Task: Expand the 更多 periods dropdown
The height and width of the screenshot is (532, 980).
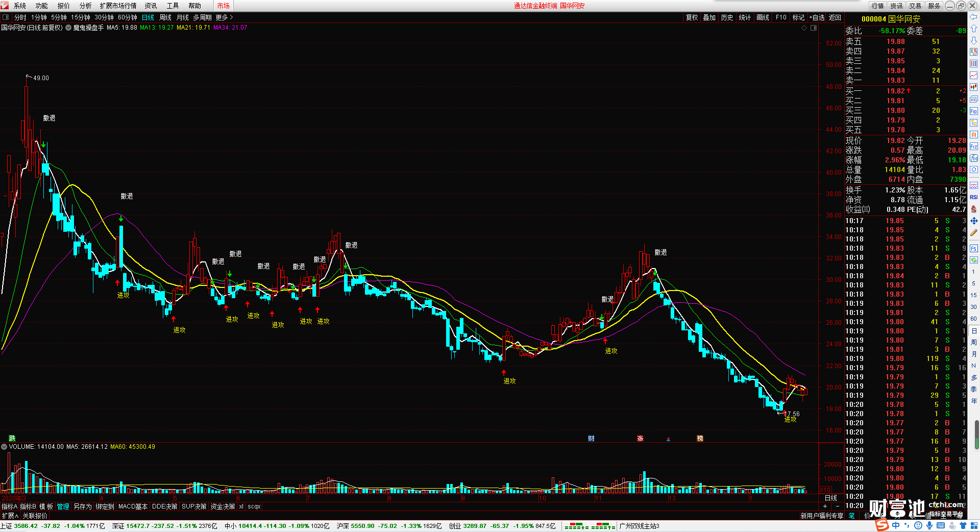Action: (224, 17)
